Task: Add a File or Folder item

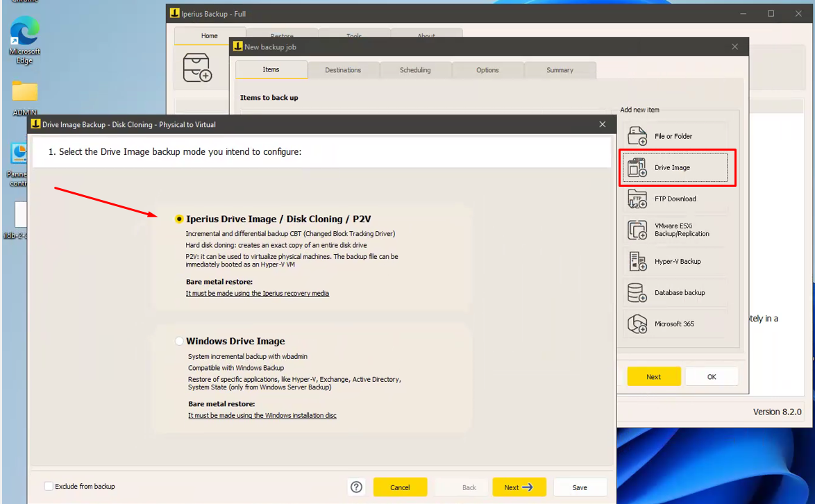Action: [x=675, y=136]
